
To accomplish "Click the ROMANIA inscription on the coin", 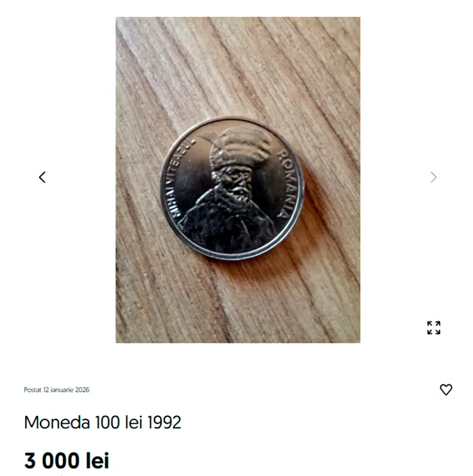I will coord(283,184).
